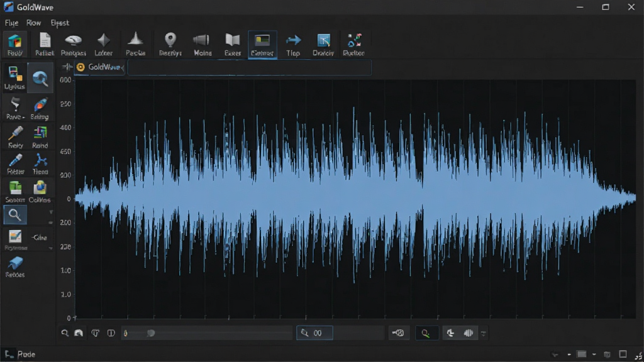Click the blue crossed-nodes Tiend tool
The height and width of the screenshot is (362, 644).
click(x=40, y=160)
